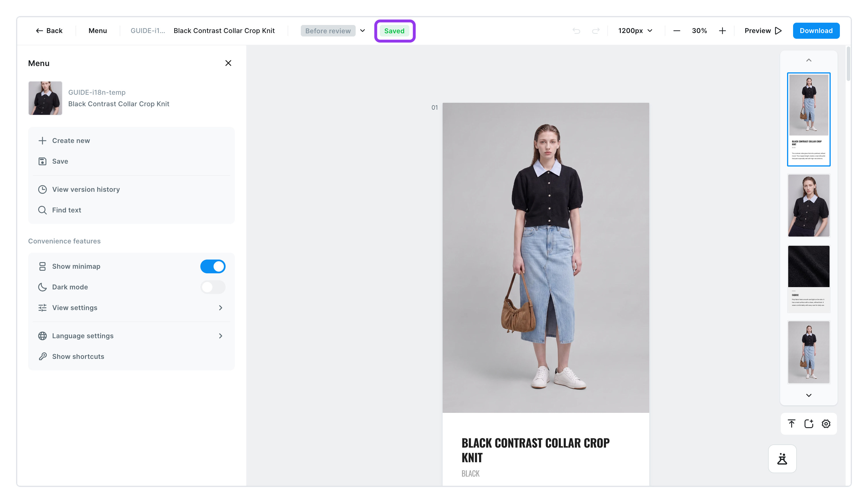
Task: Click the main model image on canvas
Action: coord(546,258)
